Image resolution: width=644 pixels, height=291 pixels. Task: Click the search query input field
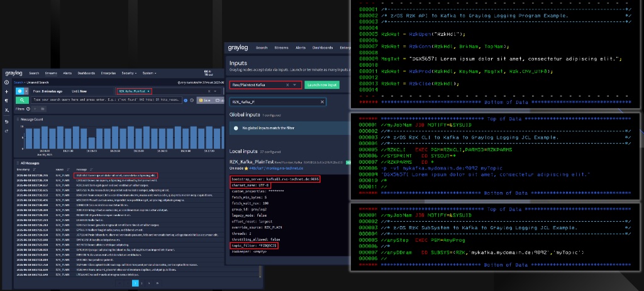(x=107, y=100)
